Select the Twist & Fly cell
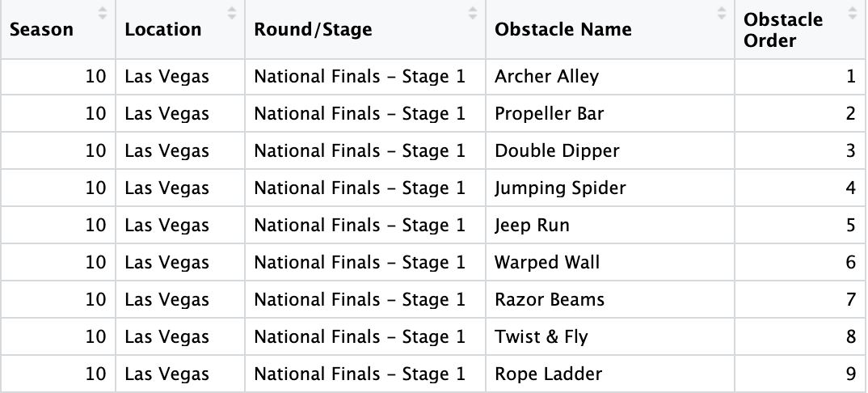The image size is (868, 393). 541,337
